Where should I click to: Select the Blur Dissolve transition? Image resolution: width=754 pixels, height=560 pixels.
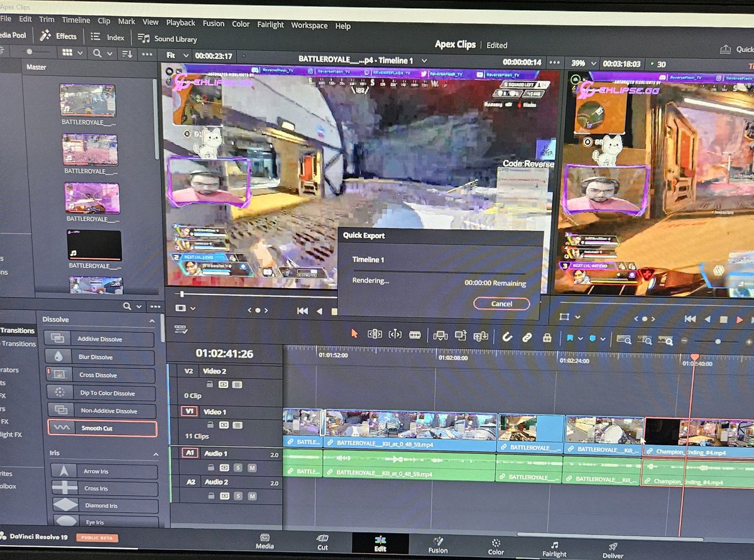(x=99, y=357)
